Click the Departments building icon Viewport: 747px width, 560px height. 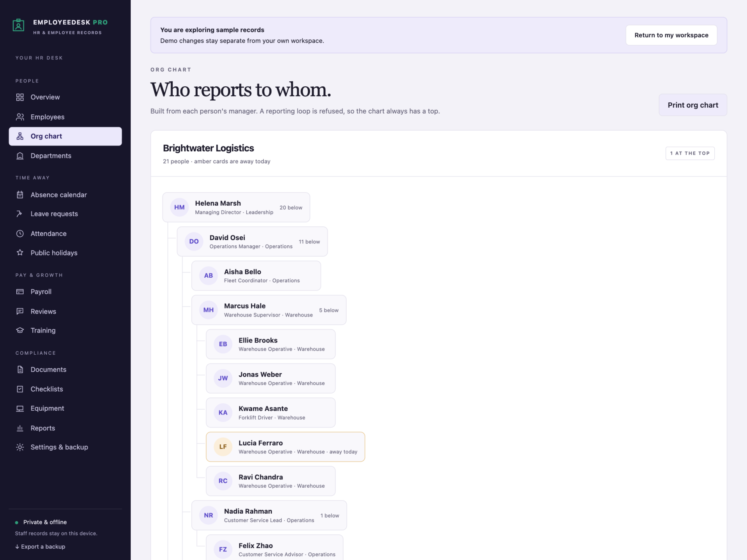[x=20, y=156]
